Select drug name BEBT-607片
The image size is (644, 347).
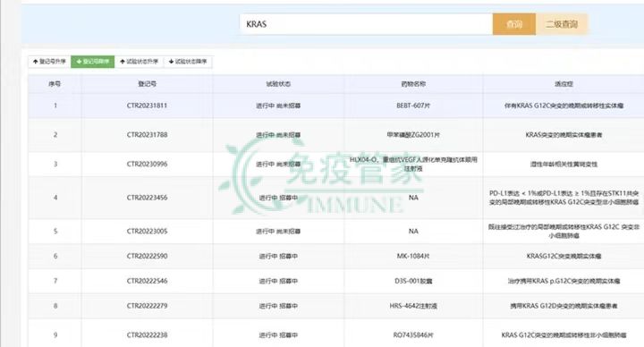click(x=413, y=106)
